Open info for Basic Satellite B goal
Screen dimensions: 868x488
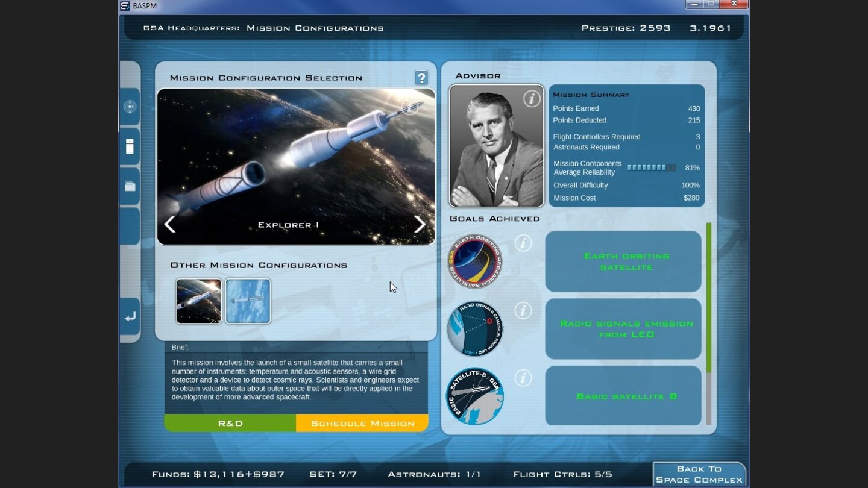click(523, 378)
